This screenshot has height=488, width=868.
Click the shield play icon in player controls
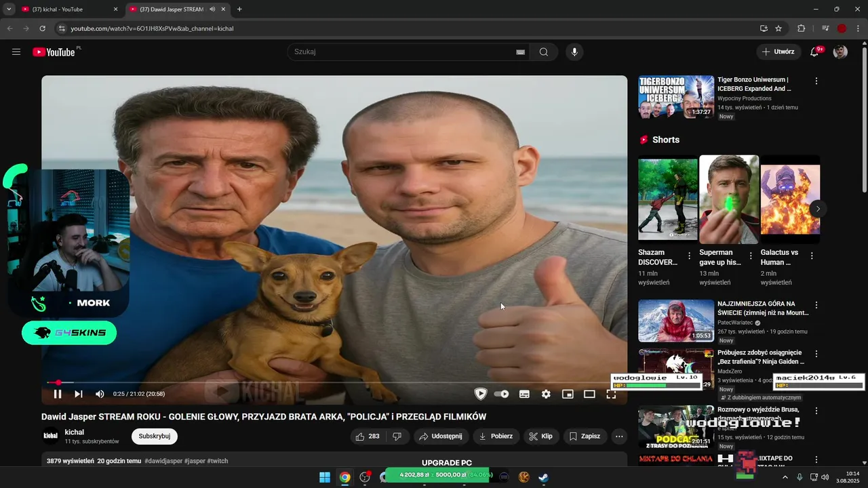pyautogui.click(x=480, y=394)
